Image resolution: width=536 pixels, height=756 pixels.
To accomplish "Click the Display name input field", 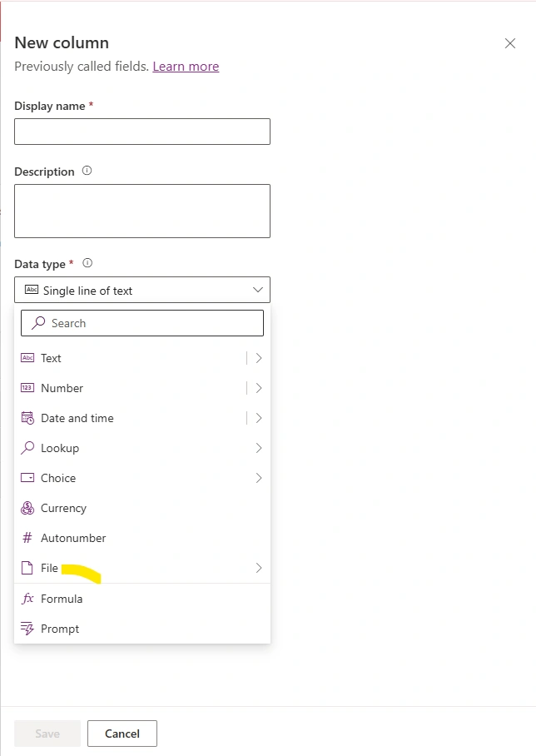I will click(x=142, y=132).
